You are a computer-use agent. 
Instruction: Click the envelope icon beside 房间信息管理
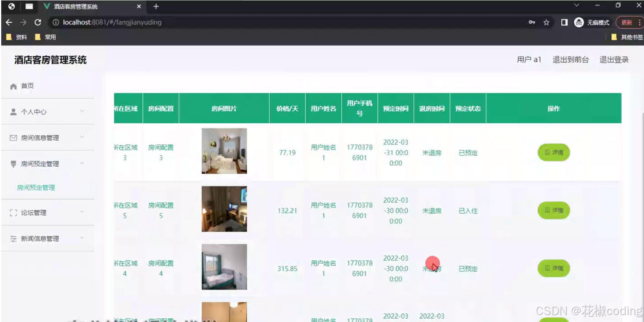pos(13,138)
